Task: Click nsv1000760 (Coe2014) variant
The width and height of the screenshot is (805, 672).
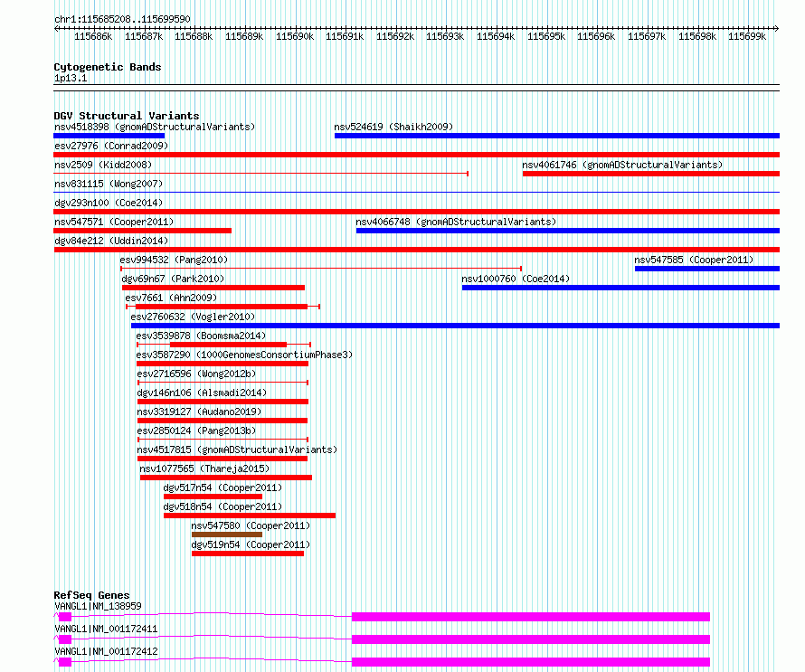Action: [x=620, y=288]
